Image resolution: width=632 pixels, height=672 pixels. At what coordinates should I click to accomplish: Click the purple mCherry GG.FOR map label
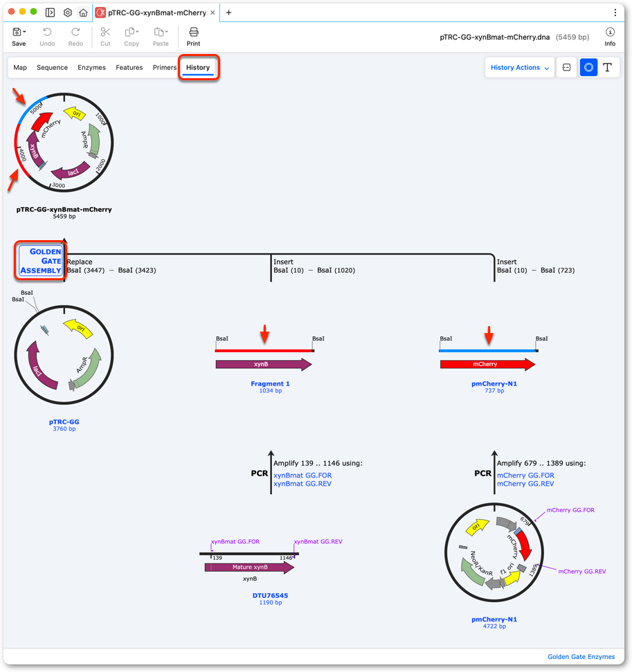coord(570,510)
